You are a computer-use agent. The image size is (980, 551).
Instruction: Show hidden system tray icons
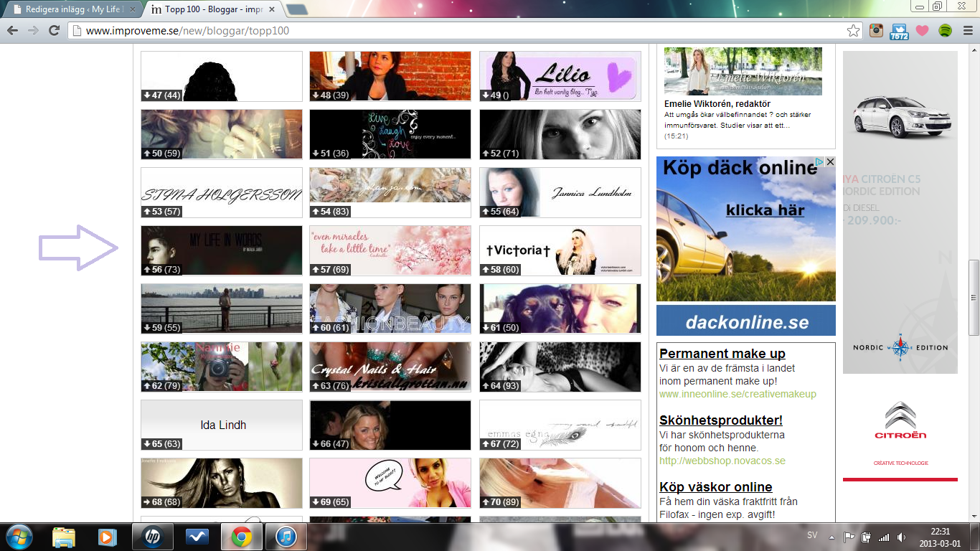(831, 537)
